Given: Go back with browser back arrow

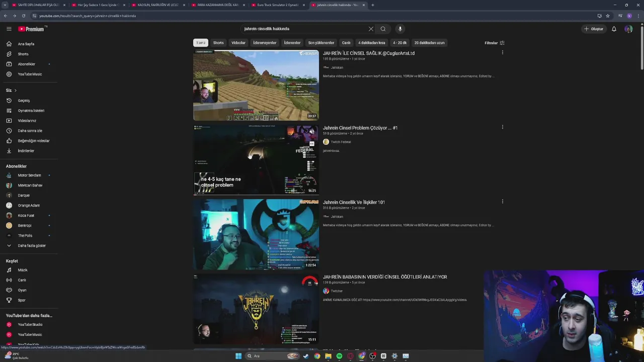Looking at the screenshot, I should 6,16.
